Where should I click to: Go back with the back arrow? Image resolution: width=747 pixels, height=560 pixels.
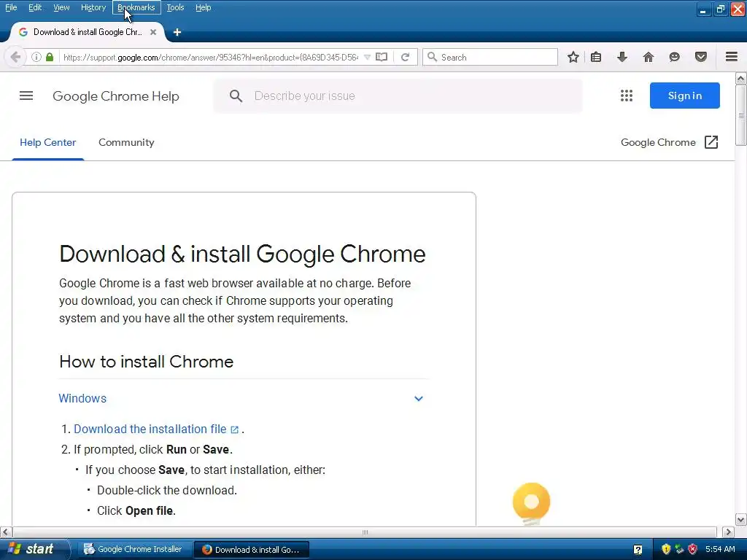[15, 57]
